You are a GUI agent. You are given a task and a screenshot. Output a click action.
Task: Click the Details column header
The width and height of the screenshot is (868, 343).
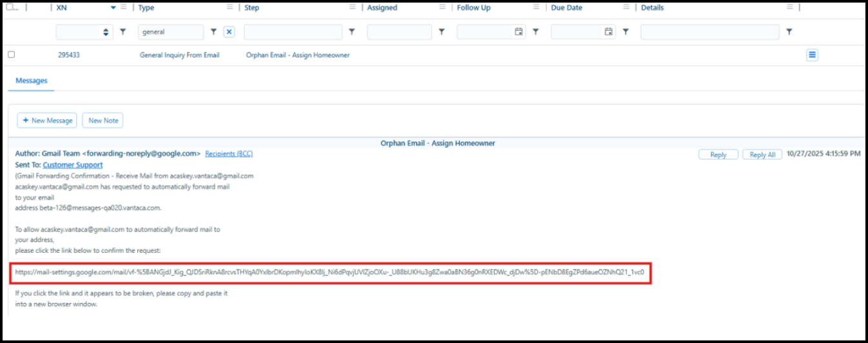[x=652, y=8]
